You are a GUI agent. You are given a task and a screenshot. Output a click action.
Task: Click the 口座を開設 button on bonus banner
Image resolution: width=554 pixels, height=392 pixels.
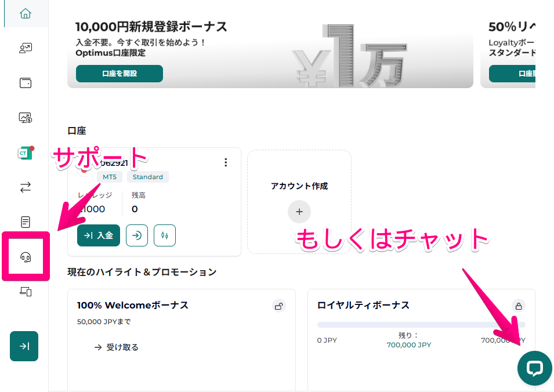tap(119, 74)
